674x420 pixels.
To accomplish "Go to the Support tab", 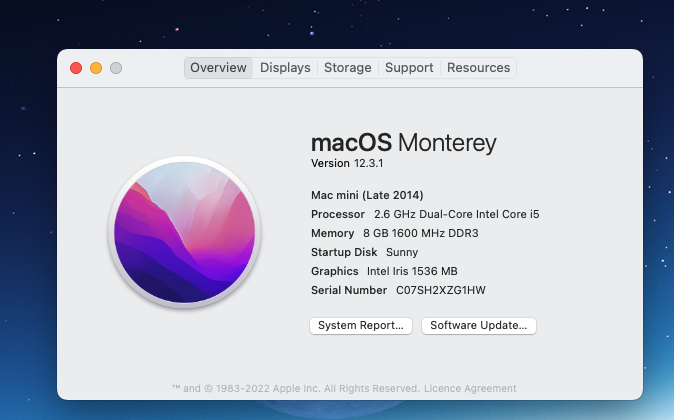I will pos(409,68).
